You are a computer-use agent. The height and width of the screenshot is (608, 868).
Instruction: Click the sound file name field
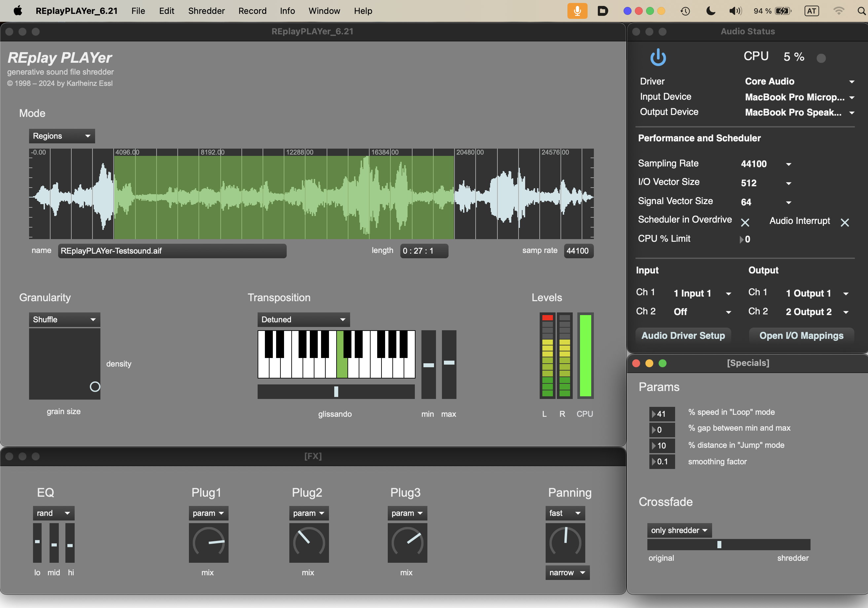pyautogui.click(x=172, y=251)
